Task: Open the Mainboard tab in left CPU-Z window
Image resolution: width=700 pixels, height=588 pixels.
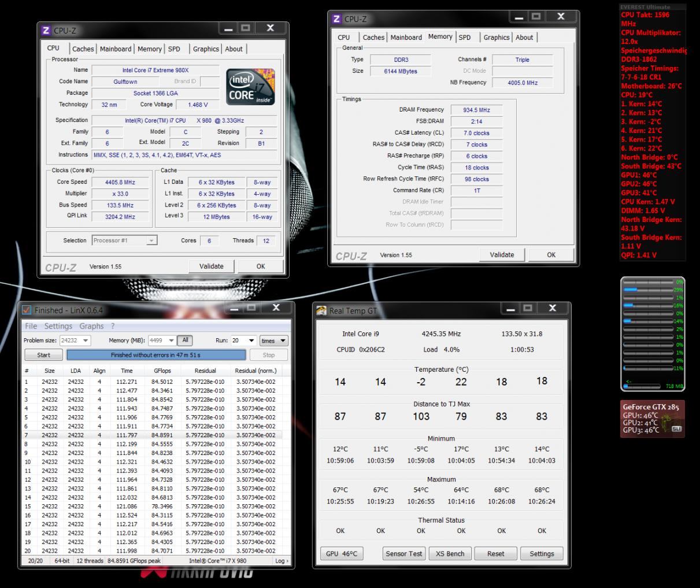Action: tap(116, 49)
